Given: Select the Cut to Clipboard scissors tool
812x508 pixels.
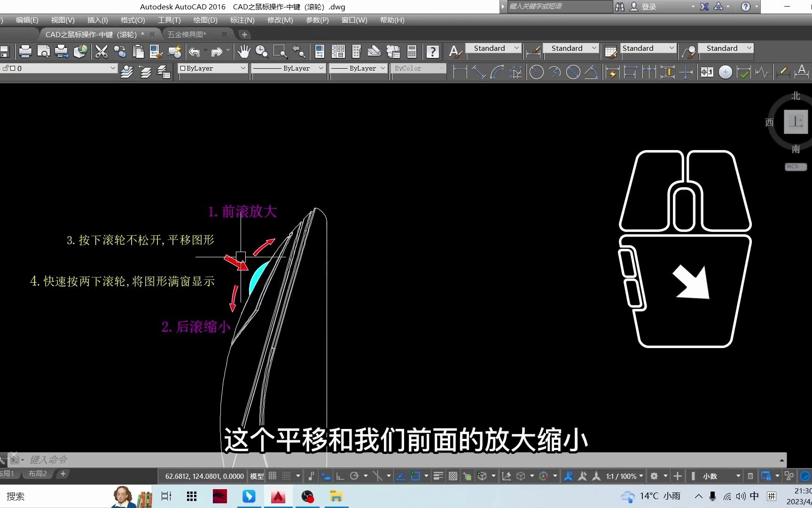Looking at the screenshot, I should 101,52.
